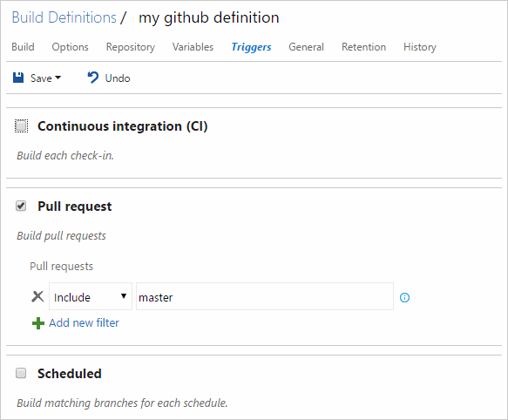Click the 'Pull requests' filter label
This screenshot has width=508, height=420.
coord(61,267)
